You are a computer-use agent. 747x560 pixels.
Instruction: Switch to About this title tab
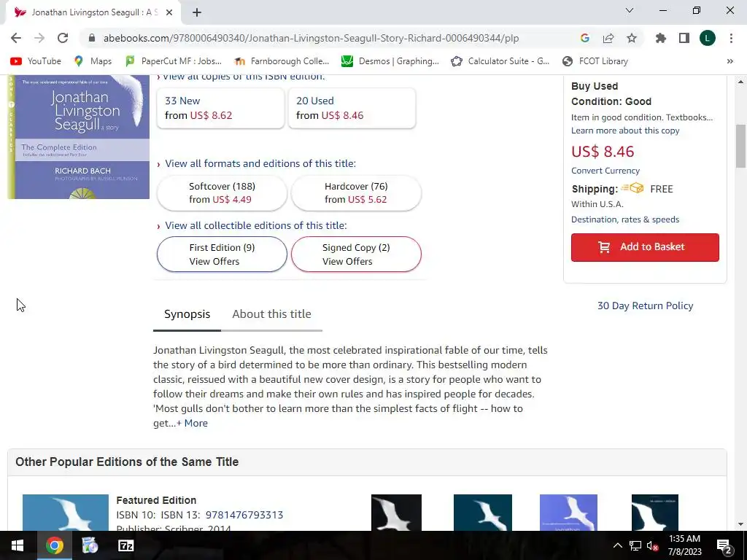coord(271,314)
